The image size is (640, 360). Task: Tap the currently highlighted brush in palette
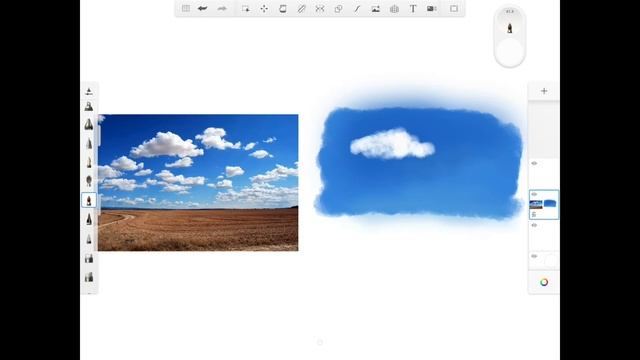click(89, 200)
